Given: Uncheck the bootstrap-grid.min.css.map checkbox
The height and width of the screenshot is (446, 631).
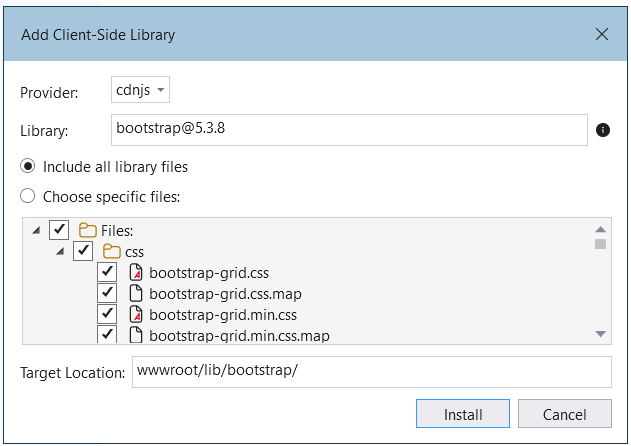Looking at the screenshot, I should [107, 334].
